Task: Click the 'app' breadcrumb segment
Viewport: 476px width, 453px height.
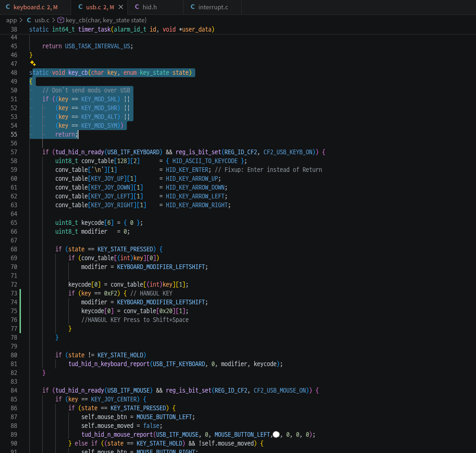Action: point(12,20)
